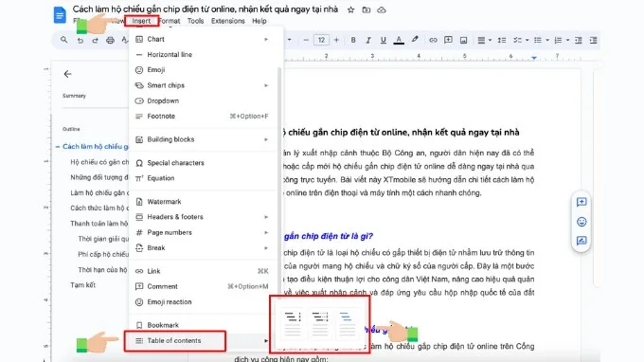
Task: Expand the Page numbers submenu
Action: [204, 232]
